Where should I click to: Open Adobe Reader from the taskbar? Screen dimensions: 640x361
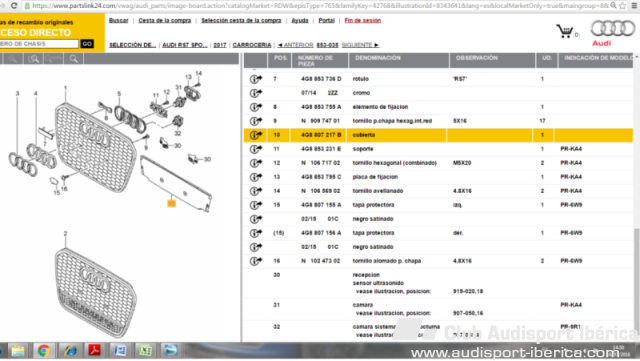[94, 350]
